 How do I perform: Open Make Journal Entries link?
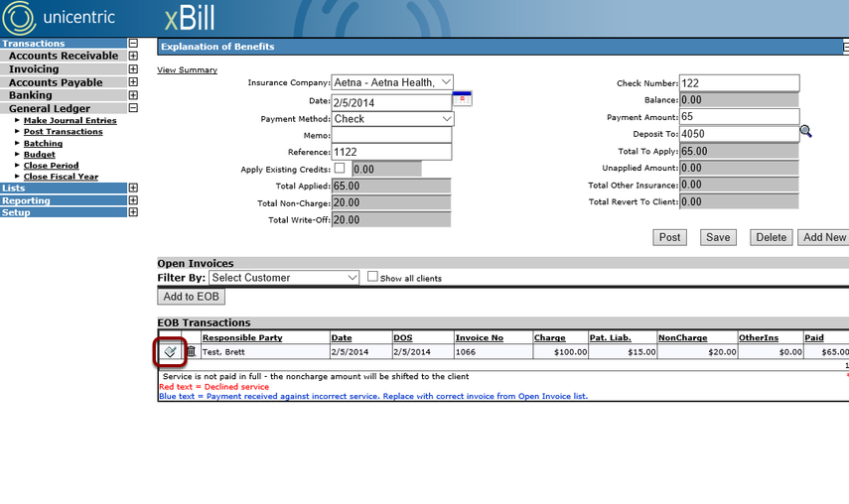(70, 121)
